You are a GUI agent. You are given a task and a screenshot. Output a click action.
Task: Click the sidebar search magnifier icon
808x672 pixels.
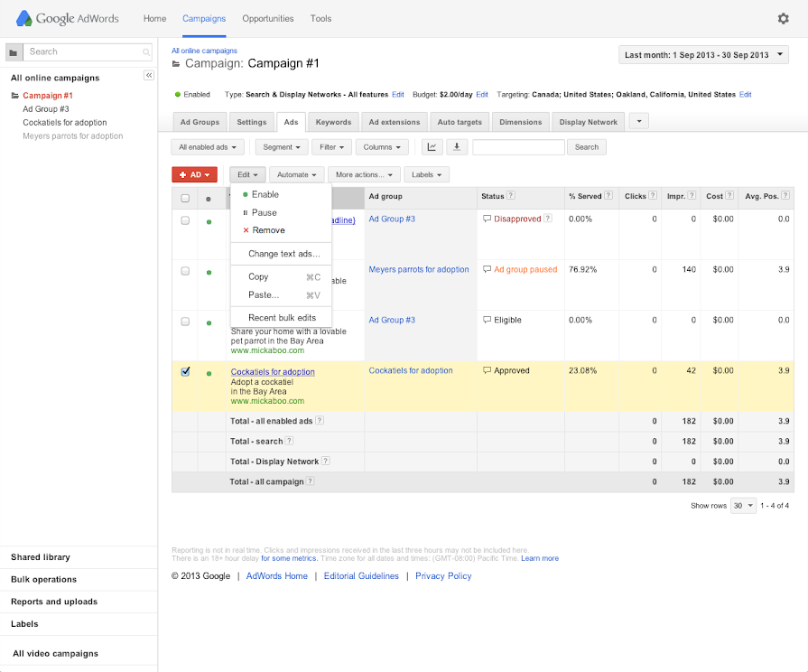(x=145, y=52)
